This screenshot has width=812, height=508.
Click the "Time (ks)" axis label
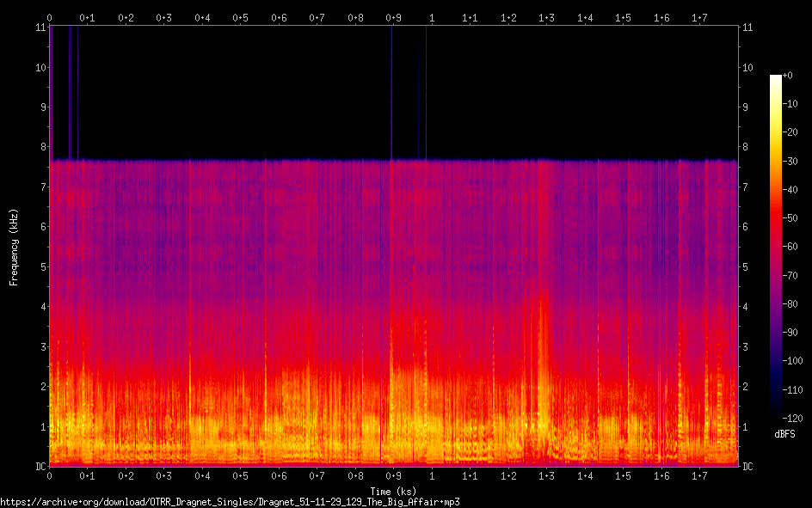coord(393,491)
